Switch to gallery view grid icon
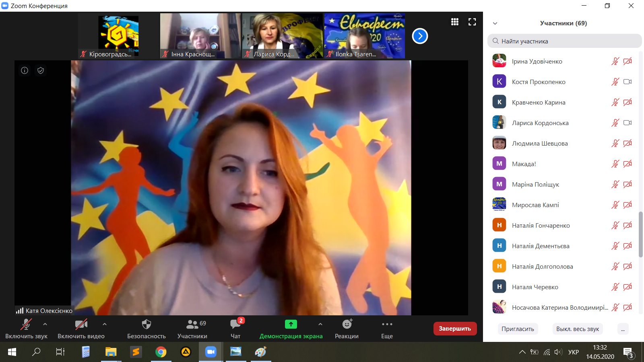Image resolution: width=644 pixels, height=362 pixels. (x=455, y=22)
